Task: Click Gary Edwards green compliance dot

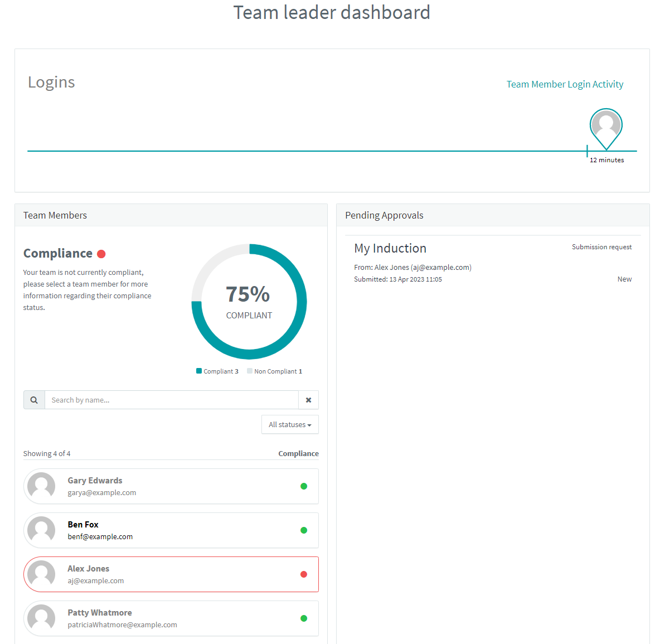Action: [x=304, y=486]
